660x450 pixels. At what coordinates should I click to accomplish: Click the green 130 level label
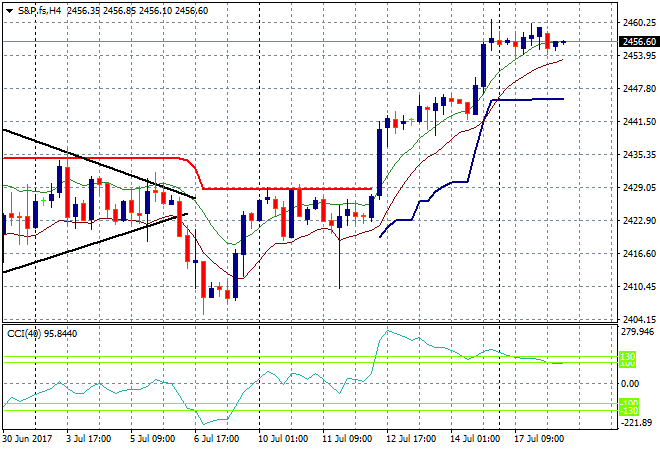(x=628, y=357)
